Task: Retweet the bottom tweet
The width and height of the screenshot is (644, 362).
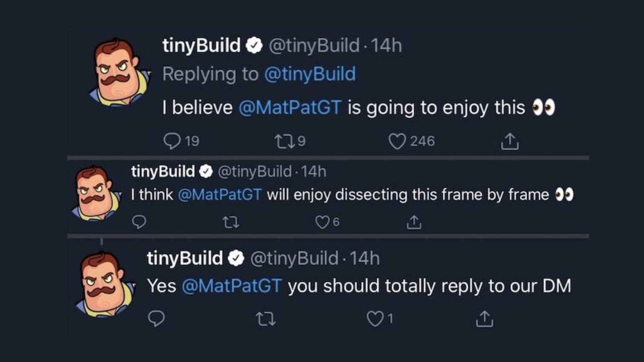Action: pyautogui.click(x=266, y=319)
